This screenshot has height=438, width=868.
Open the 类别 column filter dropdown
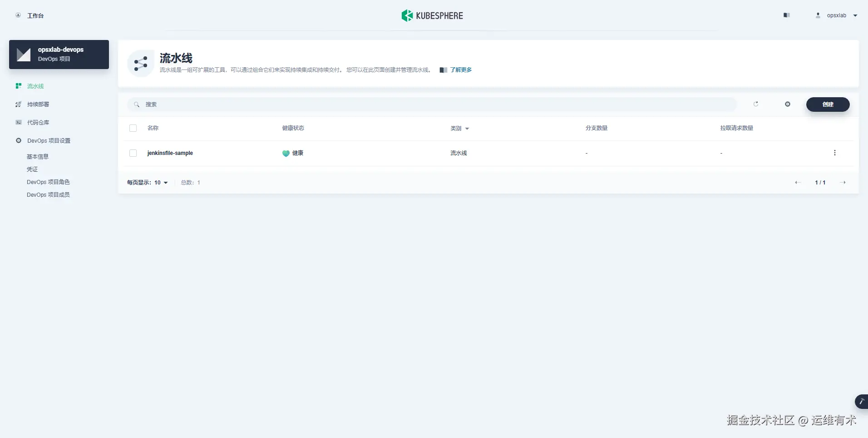pos(468,128)
